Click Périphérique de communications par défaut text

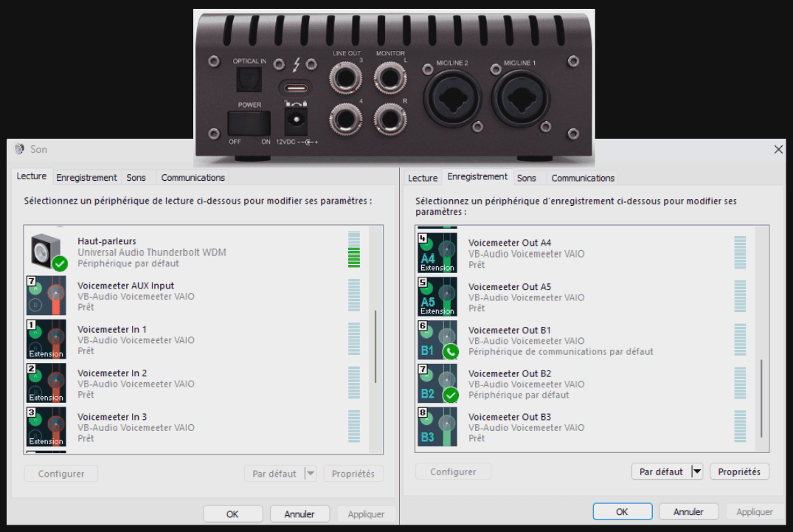[561, 351]
